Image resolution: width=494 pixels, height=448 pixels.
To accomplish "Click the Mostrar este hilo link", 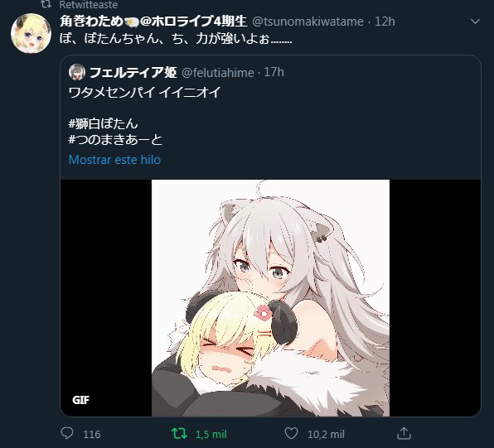I will tap(114, 160).
